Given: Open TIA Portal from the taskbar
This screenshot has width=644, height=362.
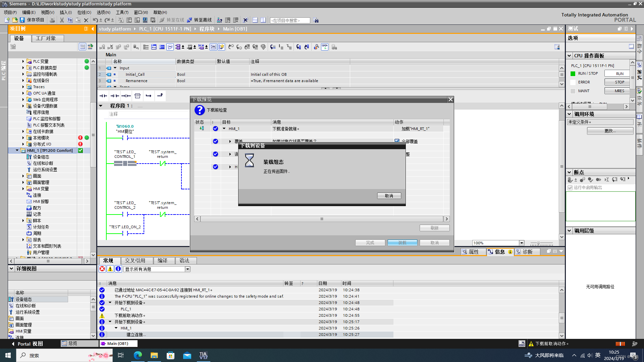Looking at the screenshot, I should [203, 355].
